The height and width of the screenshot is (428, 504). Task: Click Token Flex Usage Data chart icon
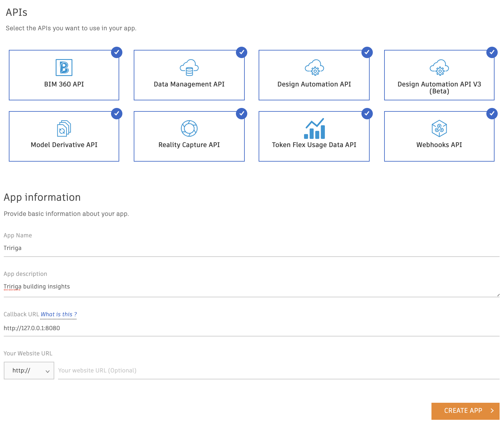tap(314, 128)
